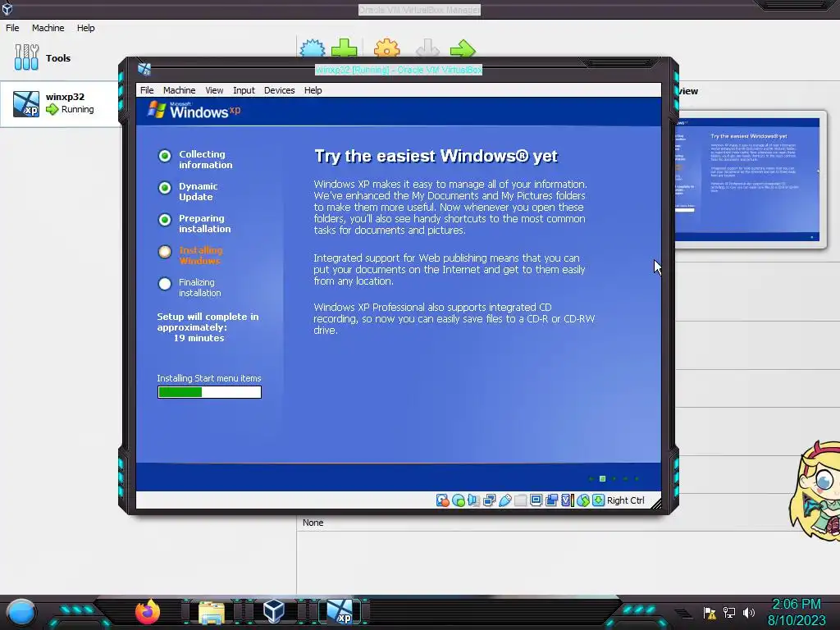Image resolution: width=840 pixels, height=630 pixels.
Task: Switch to VirtualBox Manager taskbar icon
Action: coord(274,612)
